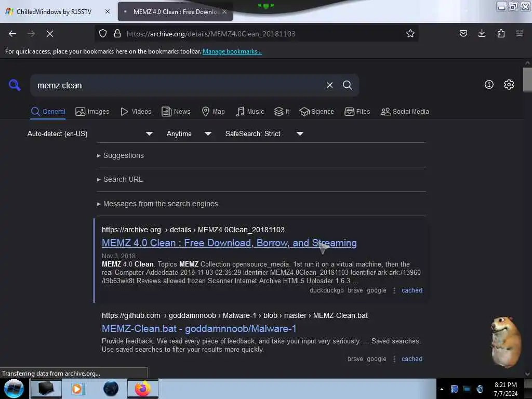The width and height of the screenshot is (532, 399).
Task: Expand the Search URL section
Action: (x=120, y=179)
